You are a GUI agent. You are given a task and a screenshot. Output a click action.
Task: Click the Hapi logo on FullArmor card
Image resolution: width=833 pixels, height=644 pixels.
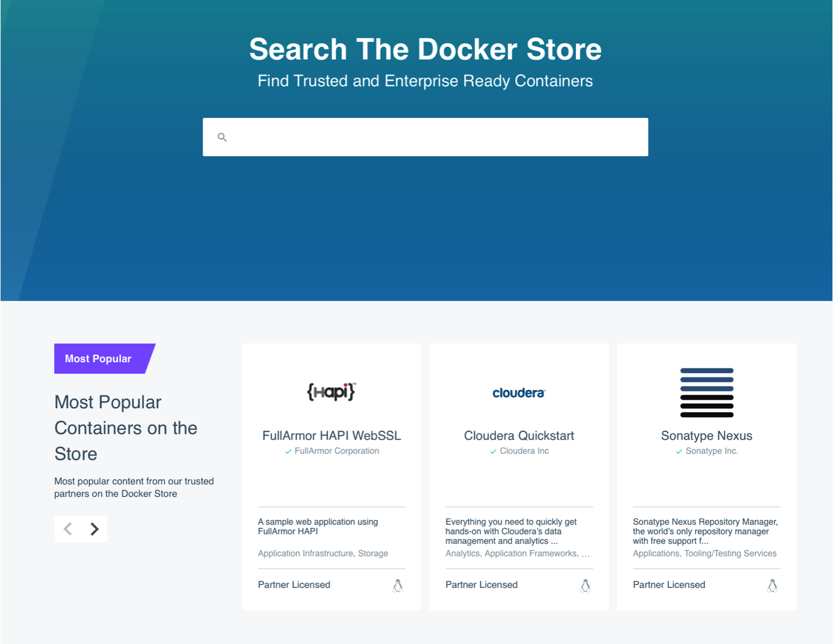[x=331, y=392]
